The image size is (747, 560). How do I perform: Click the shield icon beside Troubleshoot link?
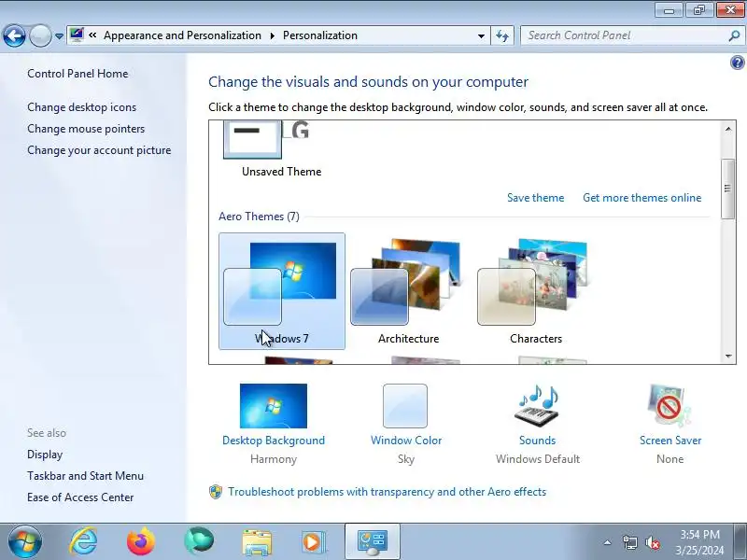216,492
